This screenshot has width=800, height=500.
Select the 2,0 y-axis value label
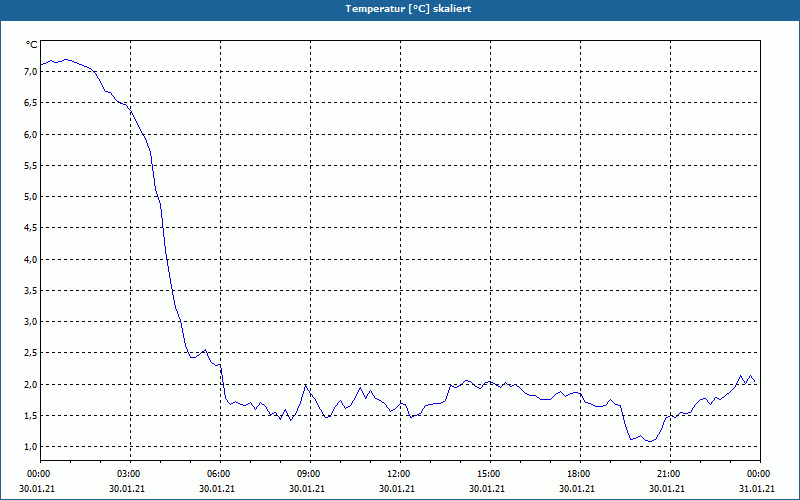31,385
